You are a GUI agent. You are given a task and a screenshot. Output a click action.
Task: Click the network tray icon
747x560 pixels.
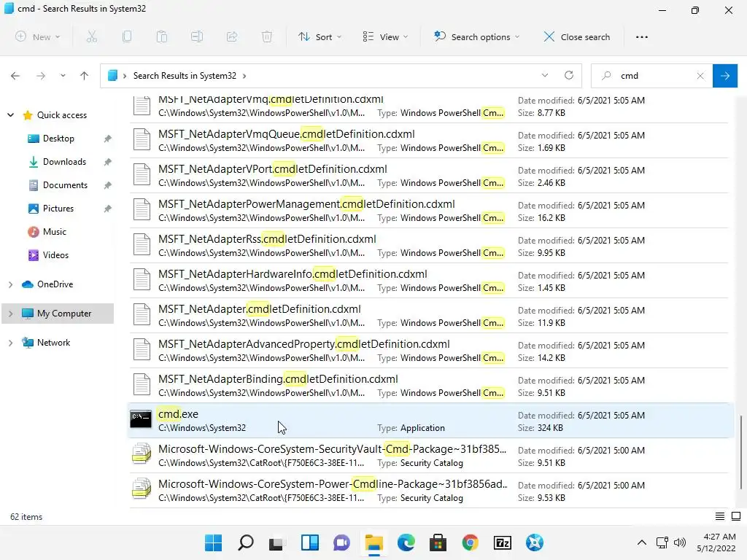pos(662,542)
